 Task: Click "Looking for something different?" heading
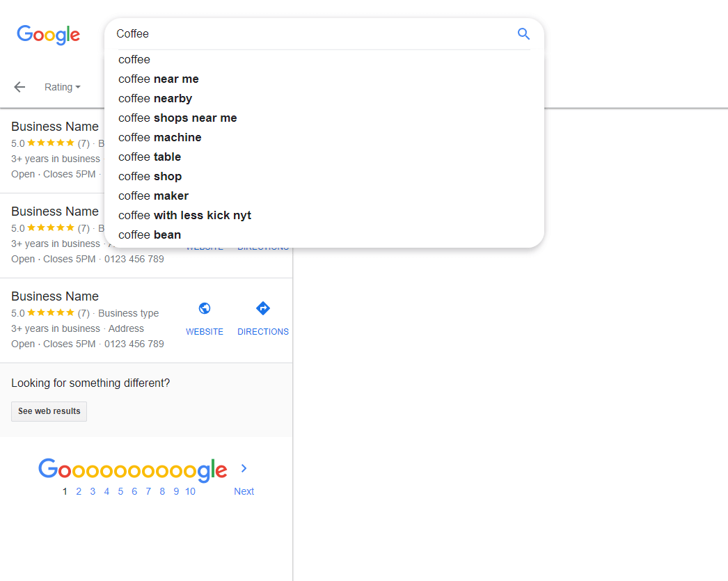90,383
